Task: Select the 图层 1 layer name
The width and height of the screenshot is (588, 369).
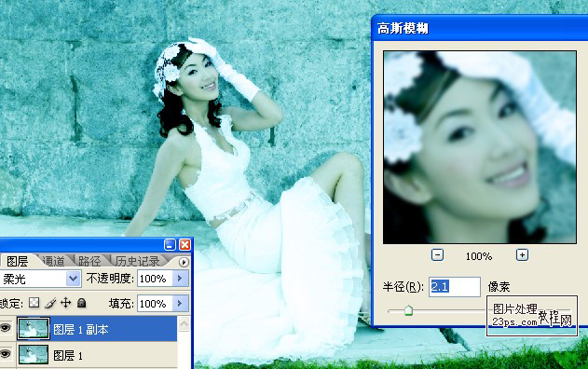Action: [x=67, y=355]
